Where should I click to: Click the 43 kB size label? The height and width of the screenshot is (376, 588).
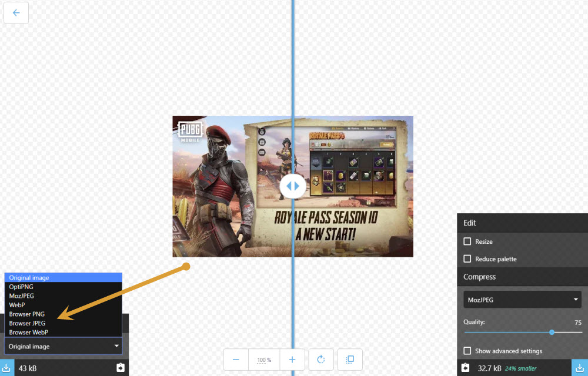click(28, 368)
